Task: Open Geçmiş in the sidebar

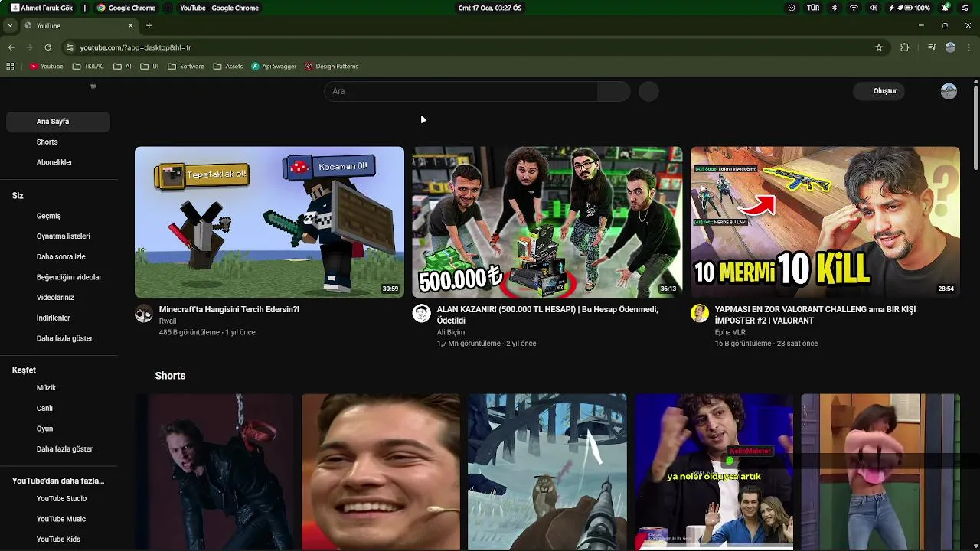Action: pos(58,216)
